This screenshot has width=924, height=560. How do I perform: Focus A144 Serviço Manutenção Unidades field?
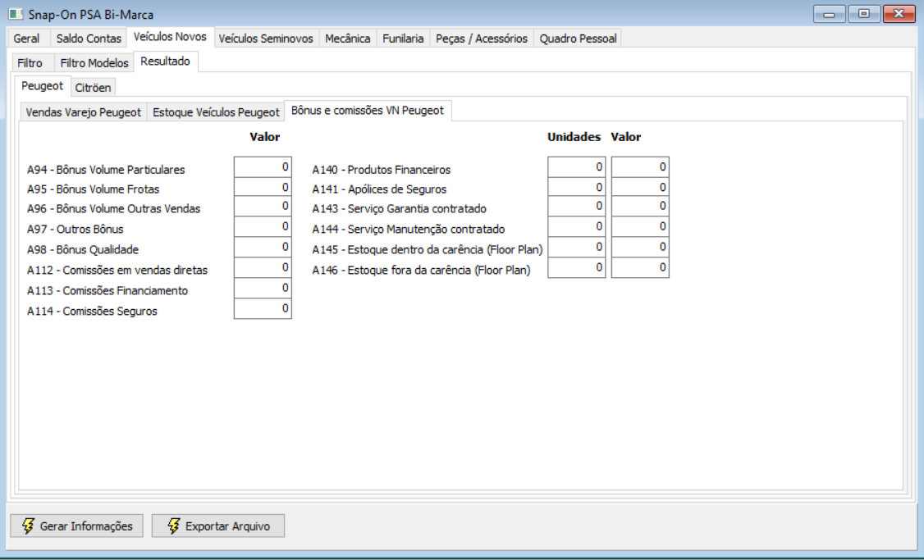pos(576,227)
